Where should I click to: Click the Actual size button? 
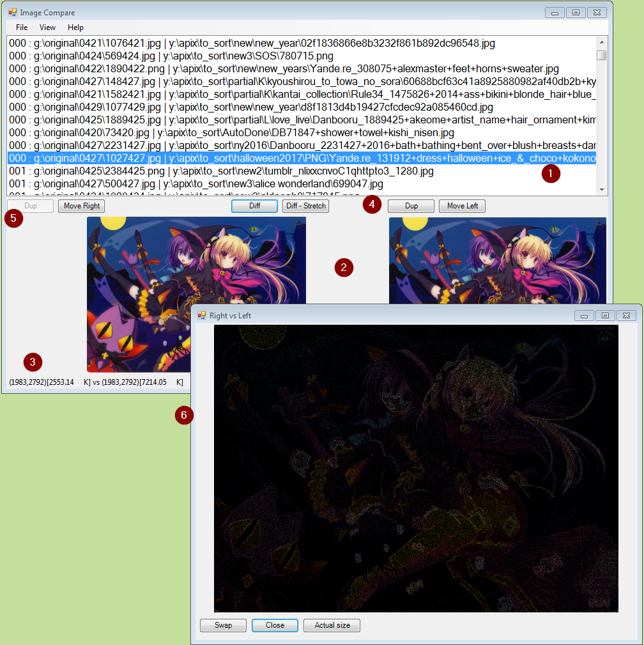point(332,625)
